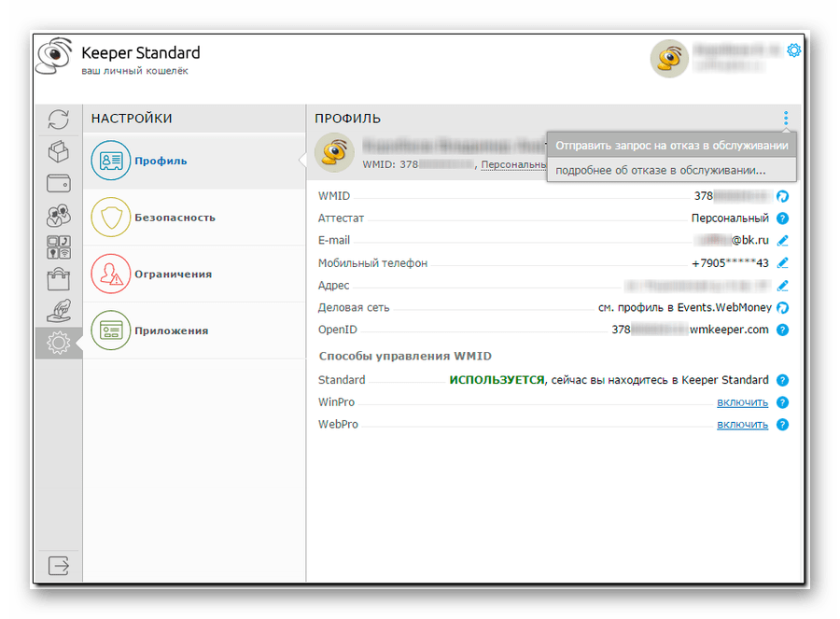Click the logout icon at the sidebar bottom
The height and width of the screenshot is (619, 840).
pyautogui.click(x=59, y=565)
